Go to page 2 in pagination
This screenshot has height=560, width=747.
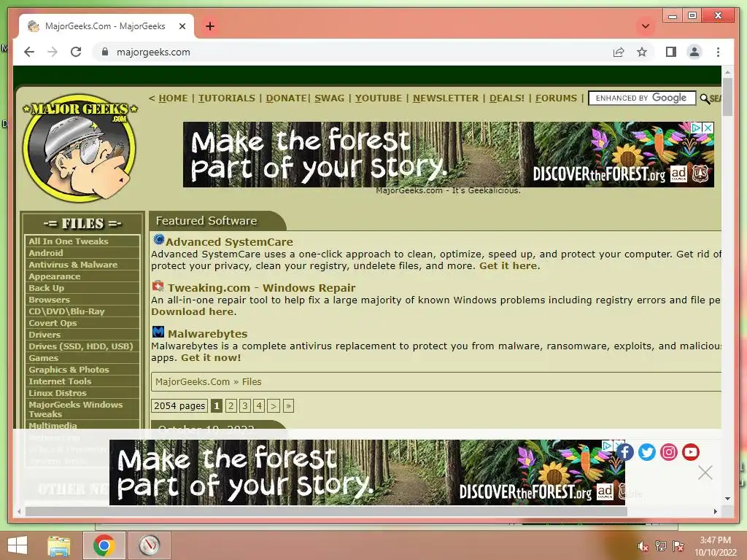pyautogui.click(x=231, y=405)
